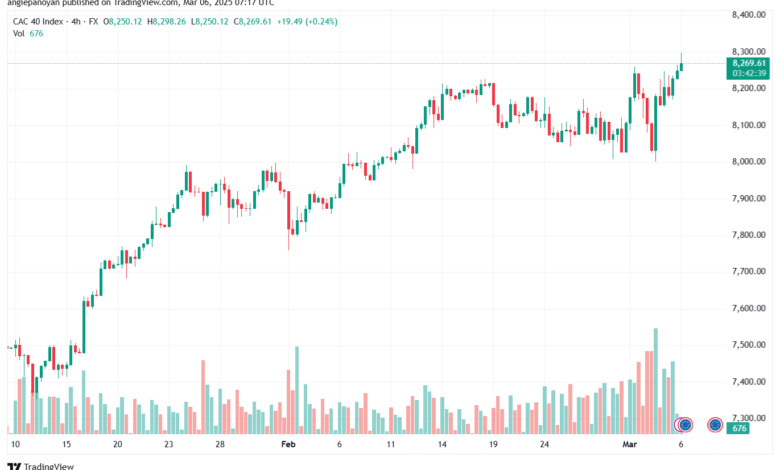The width and height of the screenshot is (780, 470).
Task: Click the FX source label in legend
Action: pos(93,21)
